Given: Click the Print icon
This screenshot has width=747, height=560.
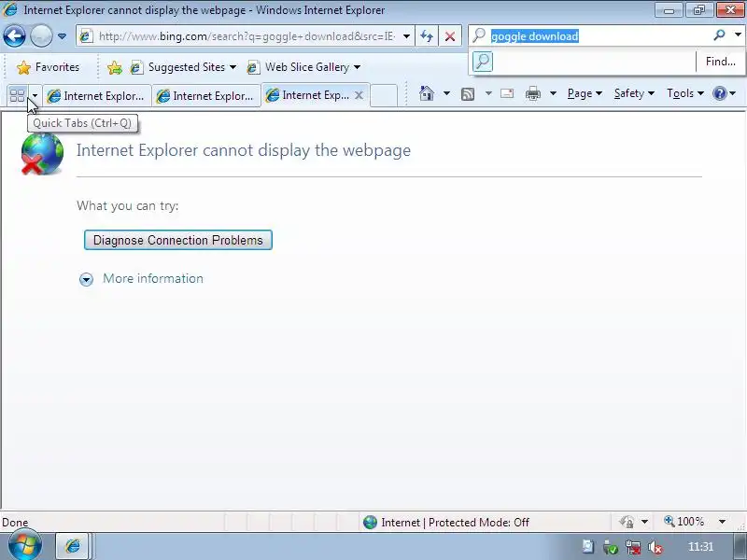Looking at the screenshot, I should pos(532,93).
